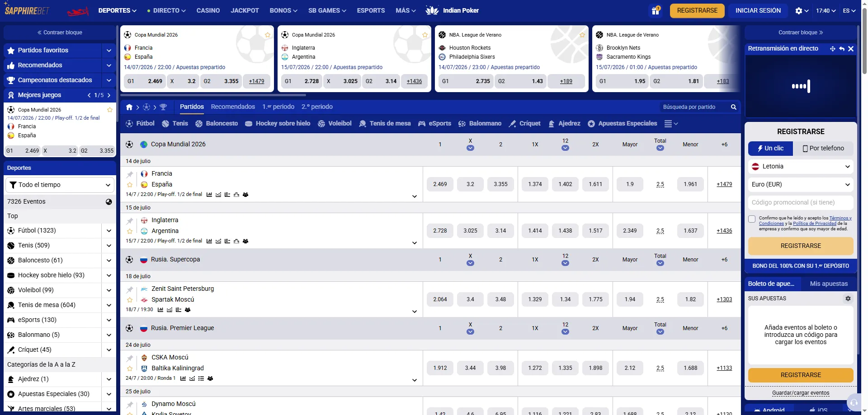Click the trophy breadcrumb icon
The image size is (868, 415).
click(163, 107)
